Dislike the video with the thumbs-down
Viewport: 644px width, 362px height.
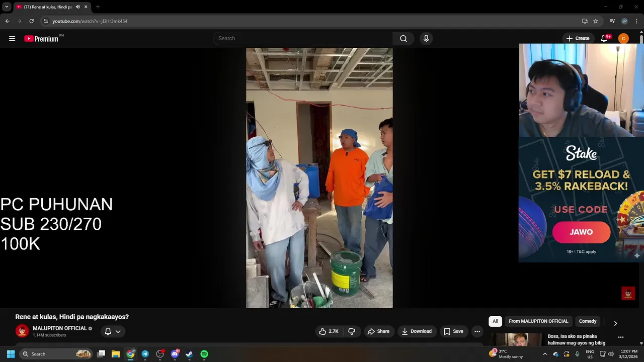tap(352, 331)
